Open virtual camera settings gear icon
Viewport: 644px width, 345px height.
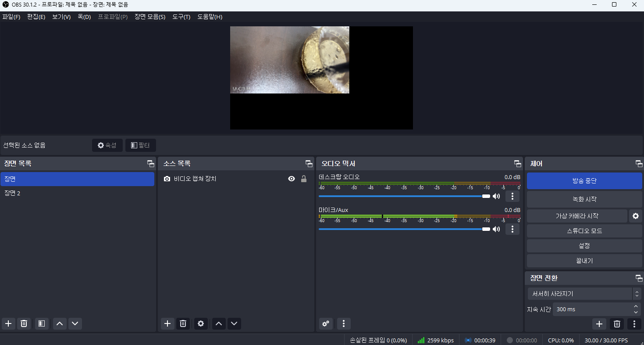[636, 216]
